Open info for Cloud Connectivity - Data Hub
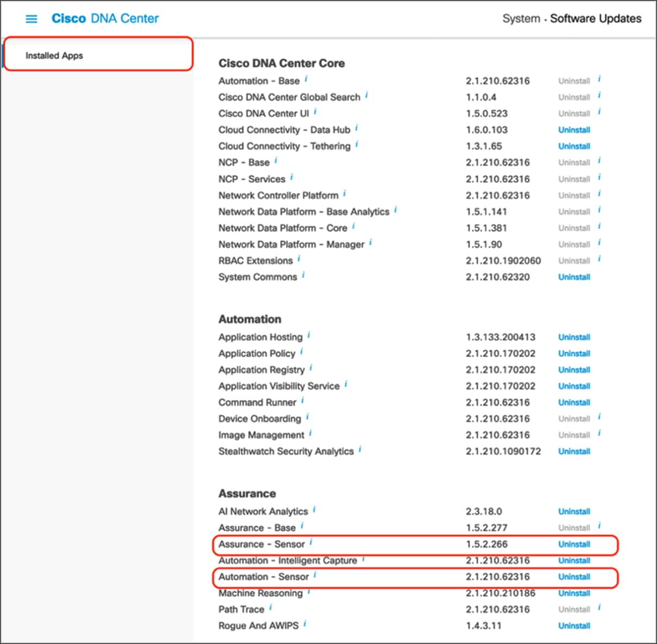 pos(356,128)
